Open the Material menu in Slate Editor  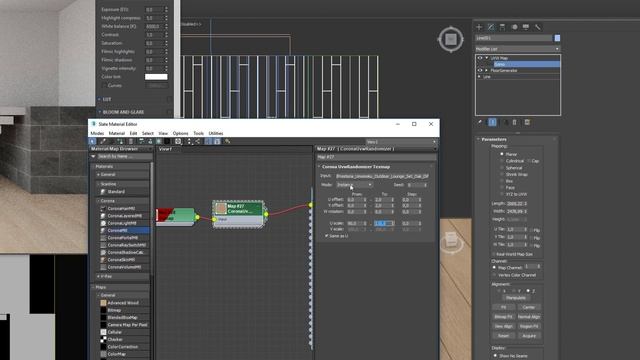[117, 133]
